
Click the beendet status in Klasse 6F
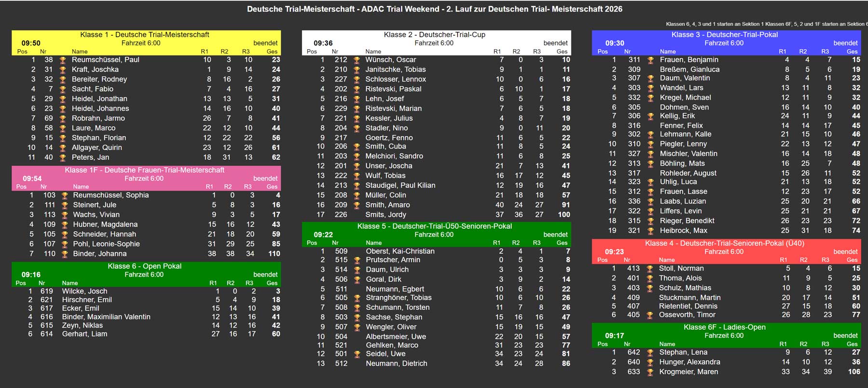point(845,336)
